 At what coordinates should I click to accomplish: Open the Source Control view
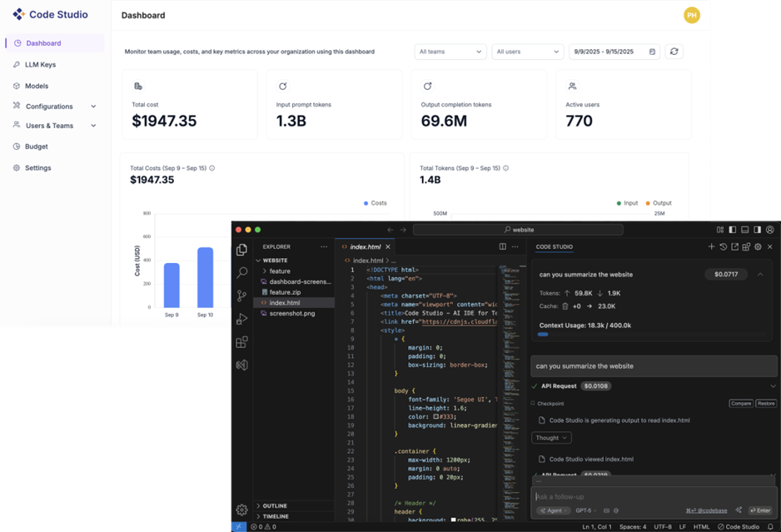point(241,296)
